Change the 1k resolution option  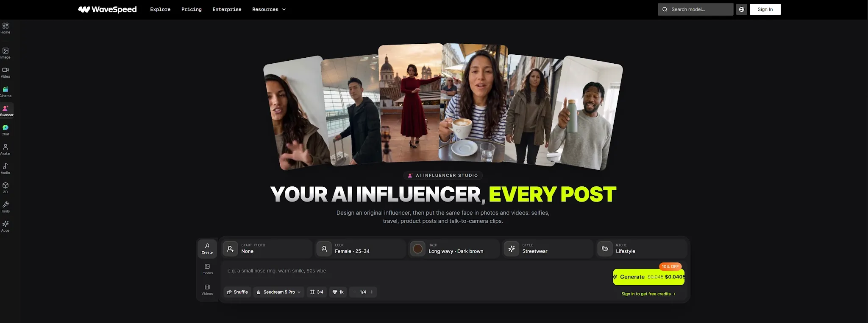[x=338, y=292]
